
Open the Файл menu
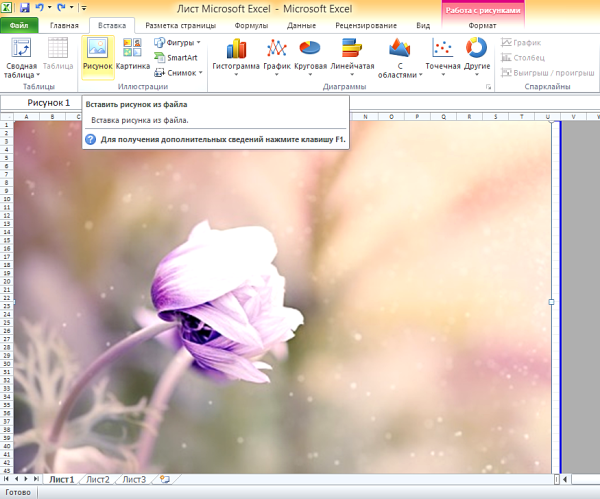(18, 24)
